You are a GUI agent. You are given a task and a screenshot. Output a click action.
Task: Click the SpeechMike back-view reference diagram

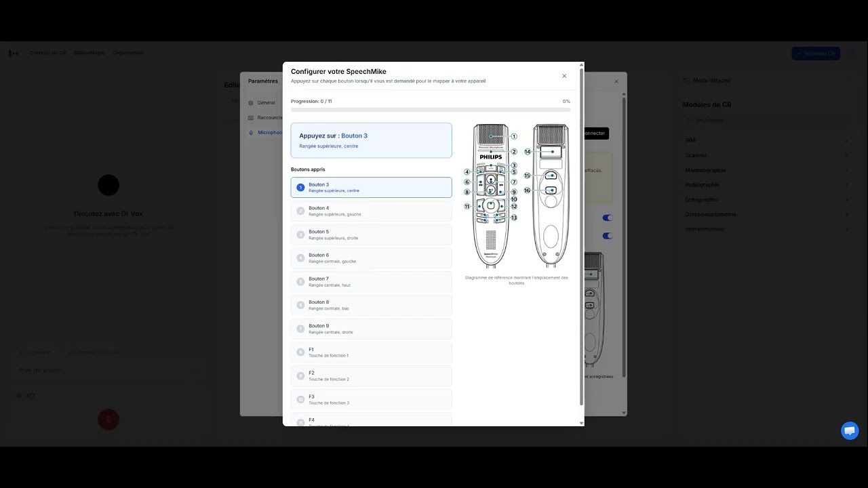coord(550,195)
